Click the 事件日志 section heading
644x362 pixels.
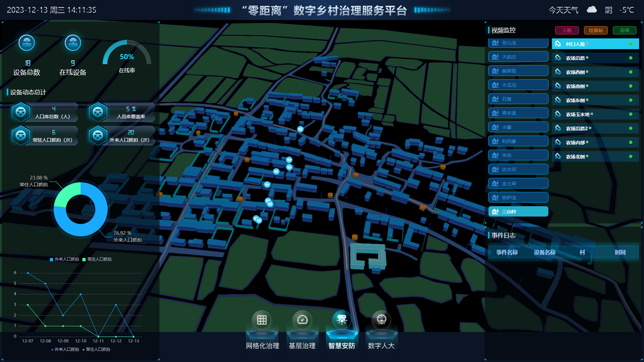(x=504, y=235)
